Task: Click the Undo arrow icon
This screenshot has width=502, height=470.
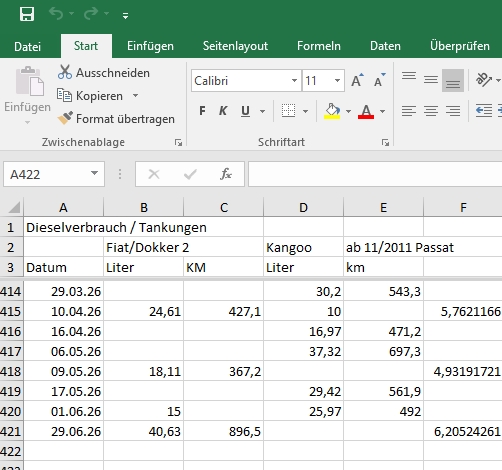Action: (56, 14)
